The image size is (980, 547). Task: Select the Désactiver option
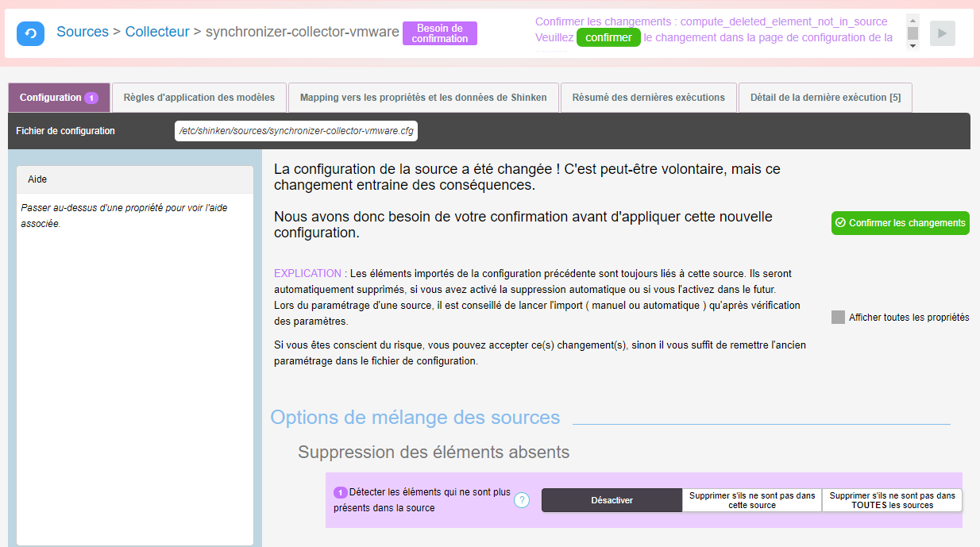point(612,500)
